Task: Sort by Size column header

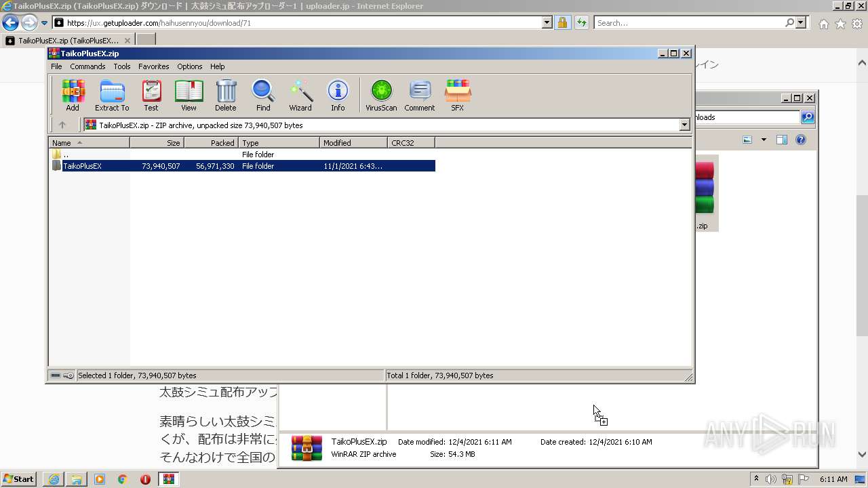Action: click(157, 143)
